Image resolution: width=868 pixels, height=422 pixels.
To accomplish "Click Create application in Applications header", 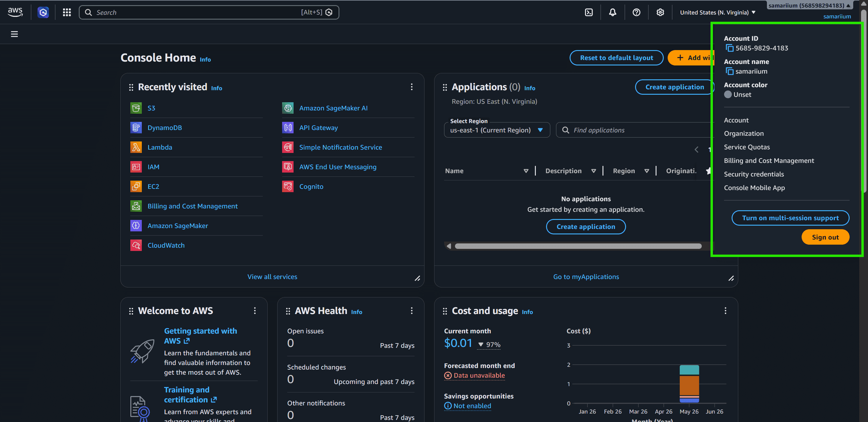I will click(x=675, y=87).
